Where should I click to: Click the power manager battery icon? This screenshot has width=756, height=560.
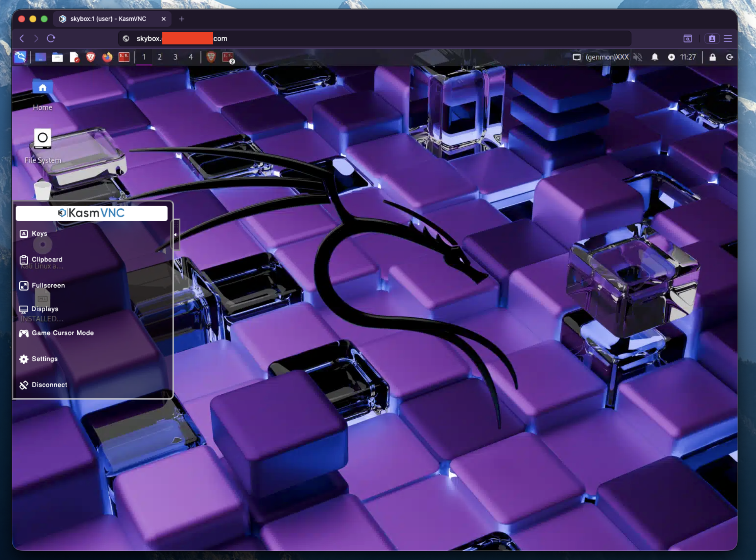[671, 57]
